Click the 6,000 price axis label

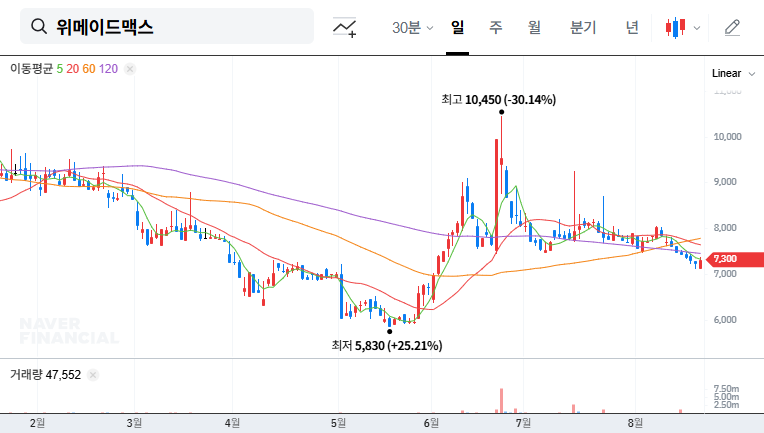(x=725, y=320)
